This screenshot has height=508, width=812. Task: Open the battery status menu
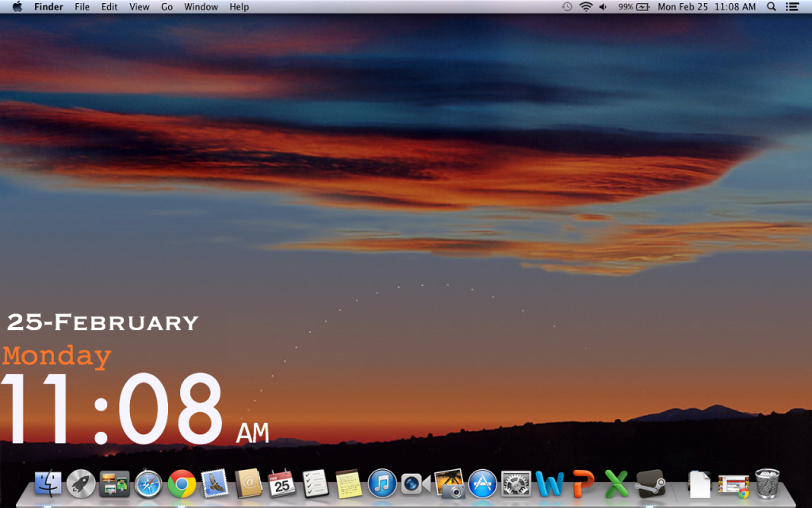[x=642, y=6]
